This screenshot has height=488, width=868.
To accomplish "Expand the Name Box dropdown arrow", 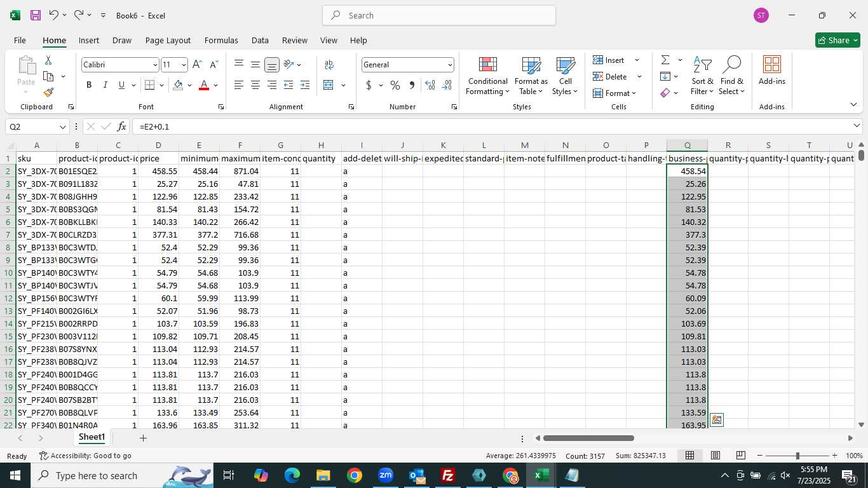I will [62, 126].
